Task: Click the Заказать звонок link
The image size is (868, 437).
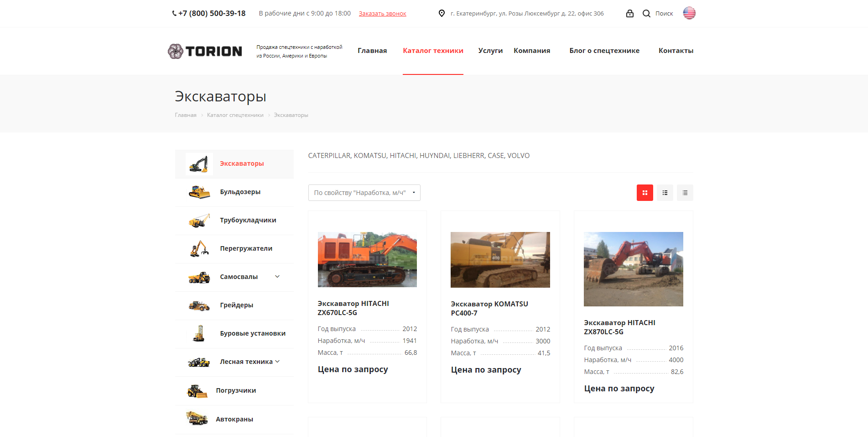Action: (x=383, y=14)
